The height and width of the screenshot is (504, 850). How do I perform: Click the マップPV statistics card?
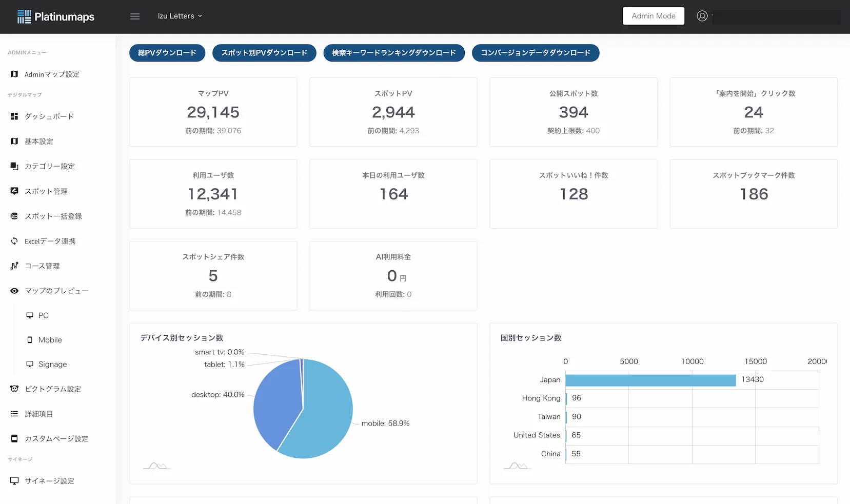tap(213, 112)
